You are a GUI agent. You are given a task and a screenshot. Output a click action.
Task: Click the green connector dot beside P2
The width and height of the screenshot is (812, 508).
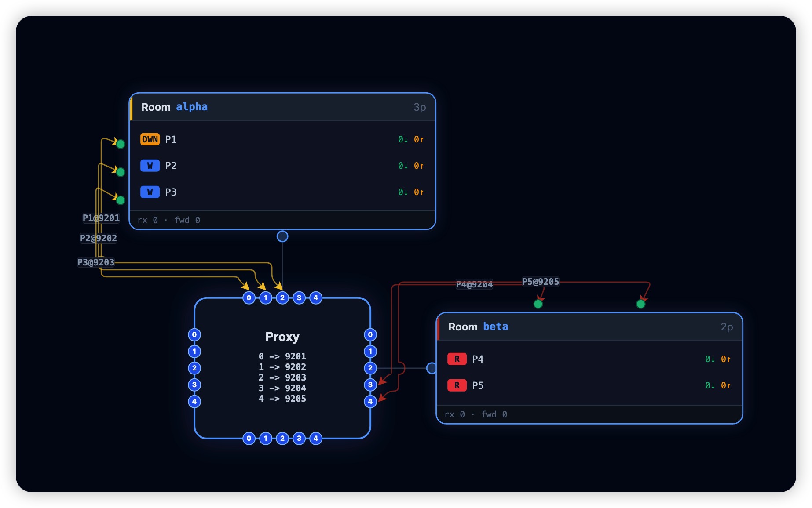[121, 172]
